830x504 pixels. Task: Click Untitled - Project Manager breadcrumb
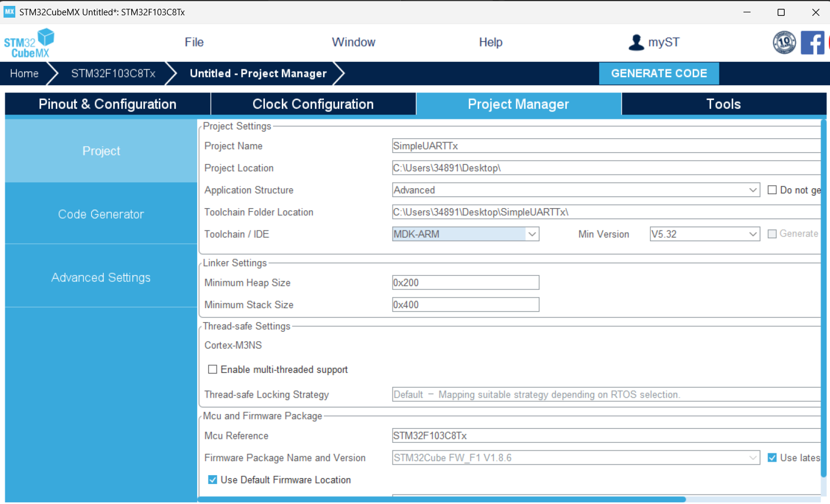tap(258, 74)
